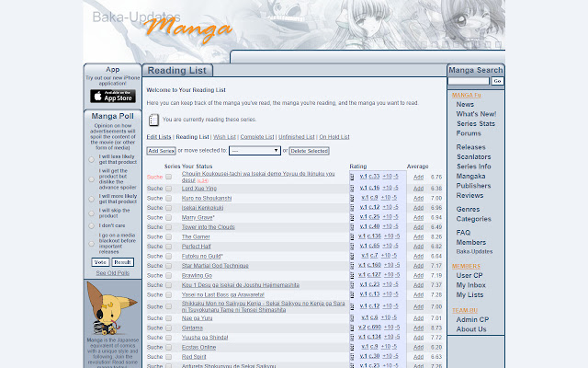This screenshot has height=368, width=588.
Task: Open Series Stats in the sidebar
Action: point(476,123)
